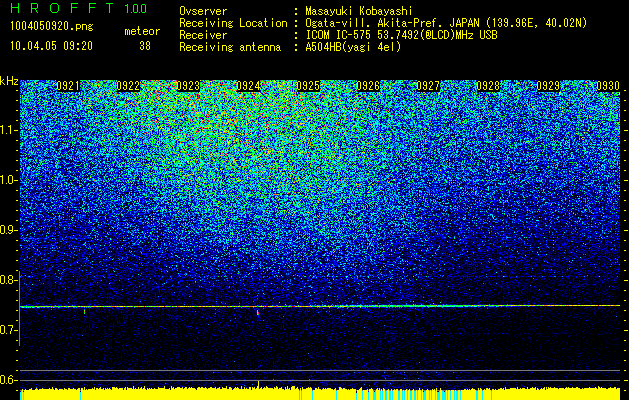Click the 'meteor' label
The image size is (629, 400).
(x=142, y=31)
